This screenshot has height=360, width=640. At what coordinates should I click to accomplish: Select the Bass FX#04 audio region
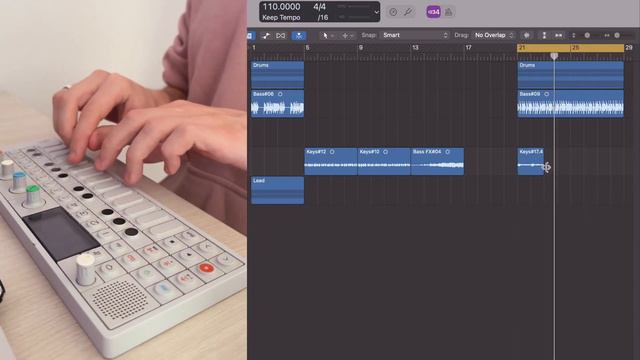click(x=438, y=162)
